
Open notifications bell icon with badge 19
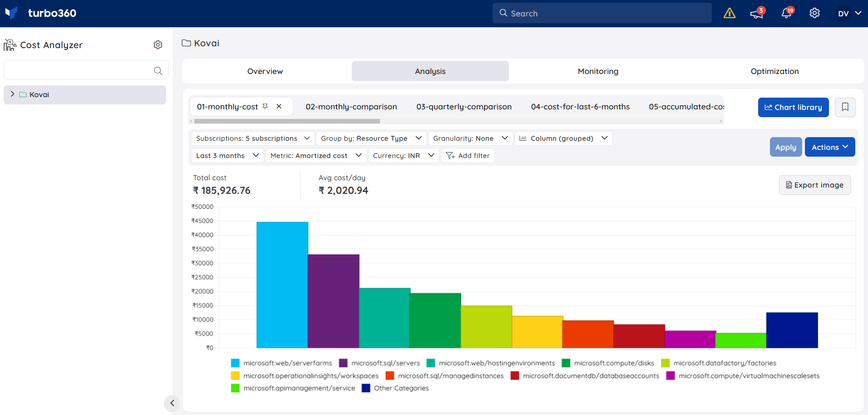787,13
